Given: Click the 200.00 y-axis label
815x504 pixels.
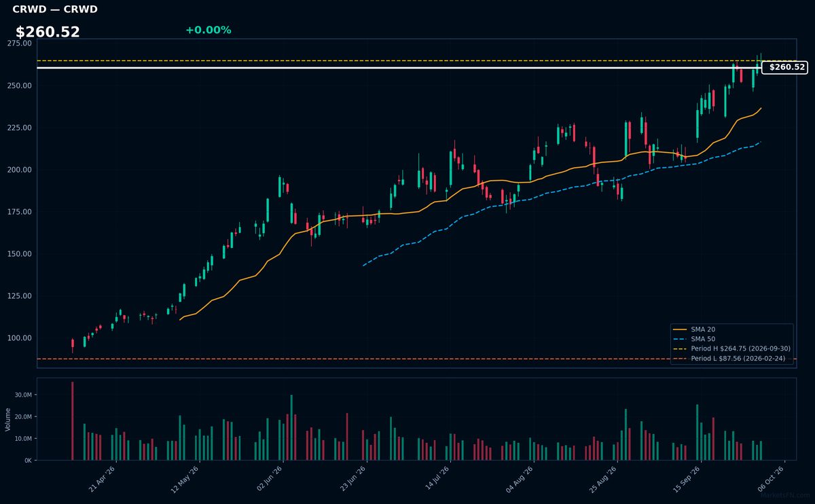Looking at the screenshot, I should pyautogui.click(x=20, y=170).
